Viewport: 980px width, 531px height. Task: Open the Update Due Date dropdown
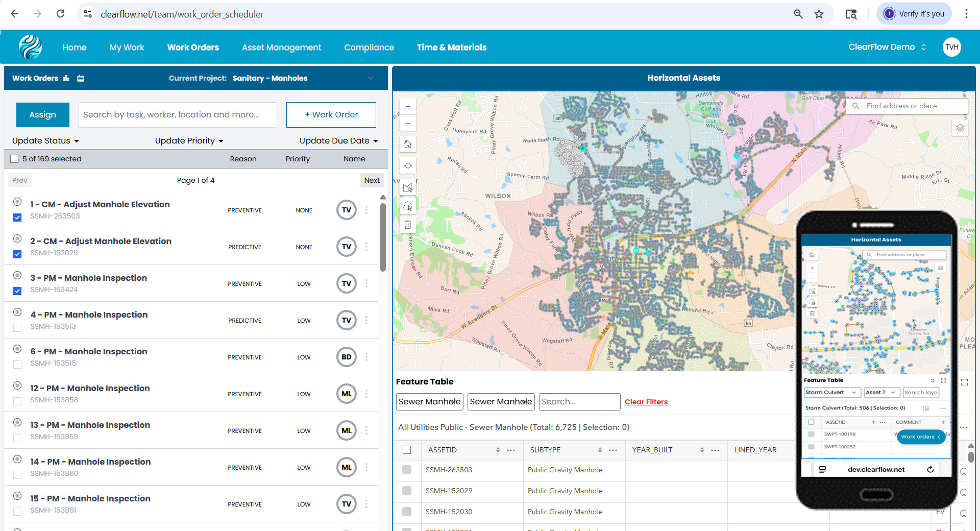(339, 141)
